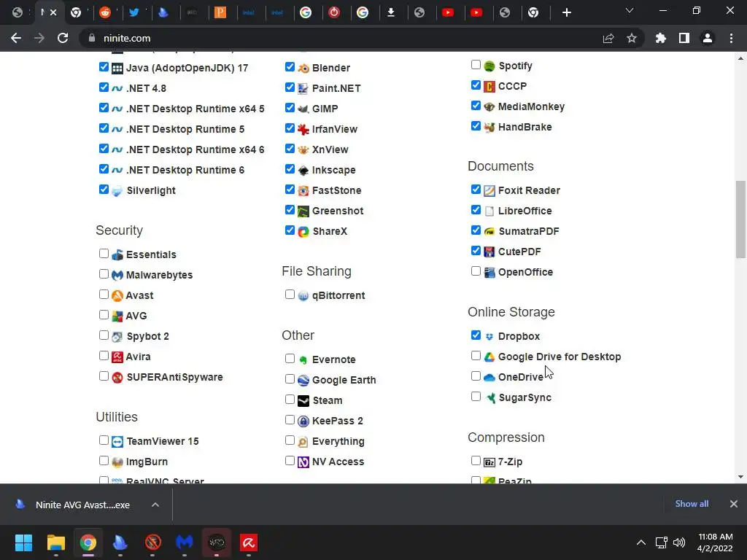Open Chrome's three-dot menu

click(731, 38)
